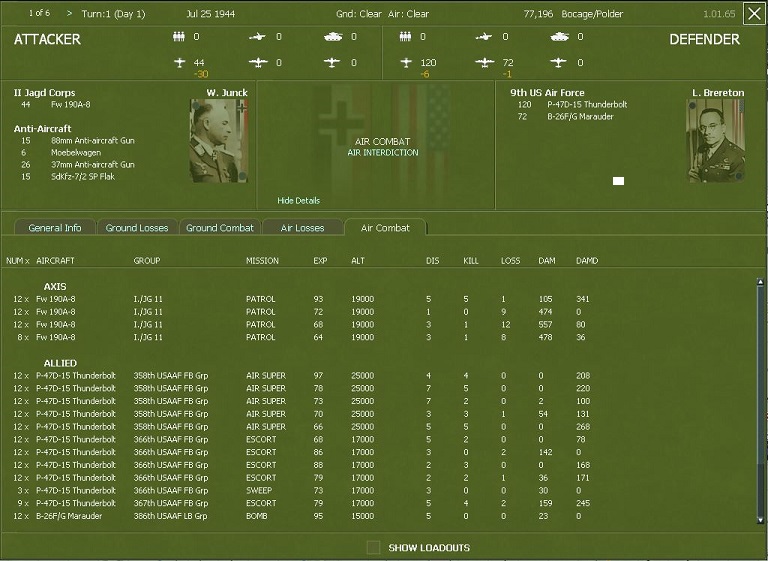Select the 8 x Fw 190A-8 row
This screenshot has width=768, height=561.
(301, 337)
